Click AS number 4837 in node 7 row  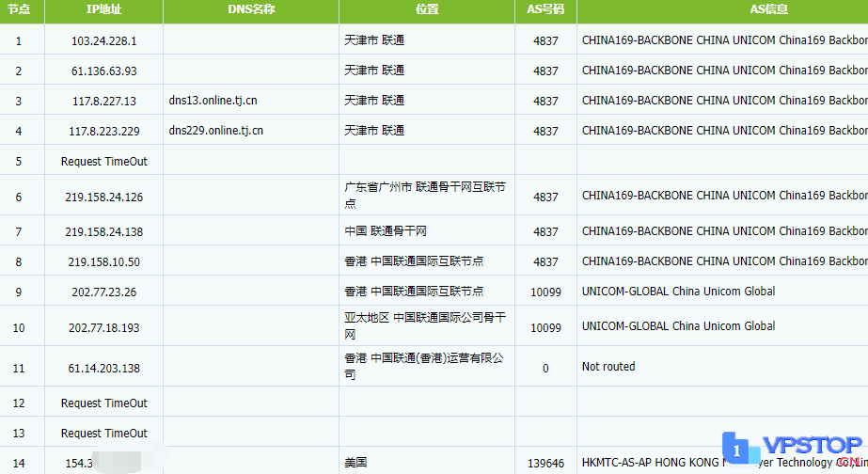click(x=545, y=232)
